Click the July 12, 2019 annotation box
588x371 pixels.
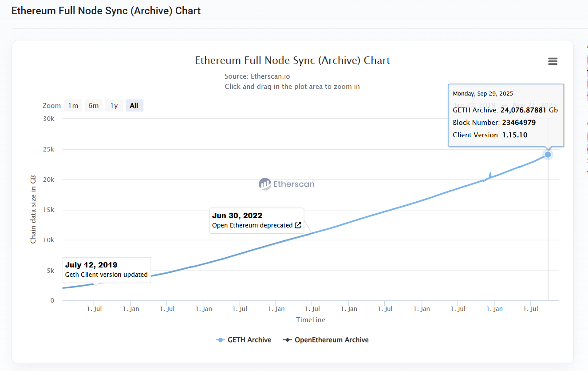tap(107, 270)
